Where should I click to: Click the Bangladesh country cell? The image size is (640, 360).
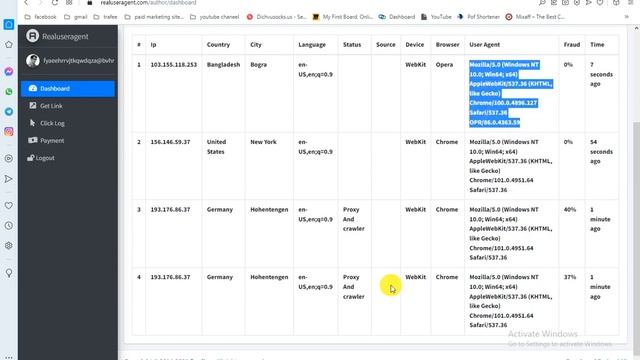pyautogui.click(x=223, y=64)
